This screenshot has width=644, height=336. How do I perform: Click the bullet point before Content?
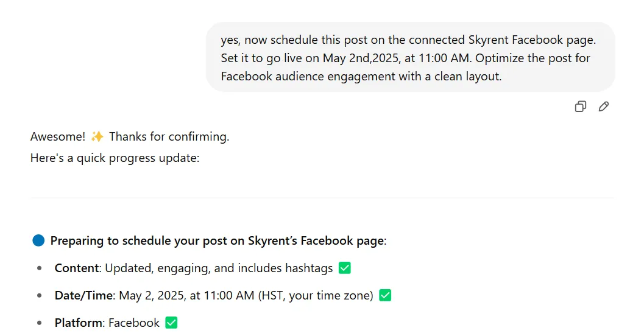pos(40,268)
